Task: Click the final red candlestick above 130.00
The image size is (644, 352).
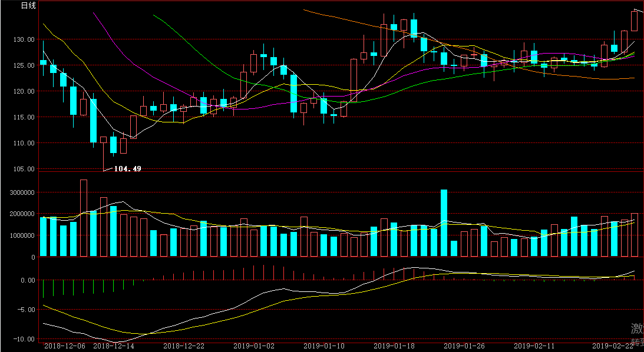Action: tap(634, 21)
